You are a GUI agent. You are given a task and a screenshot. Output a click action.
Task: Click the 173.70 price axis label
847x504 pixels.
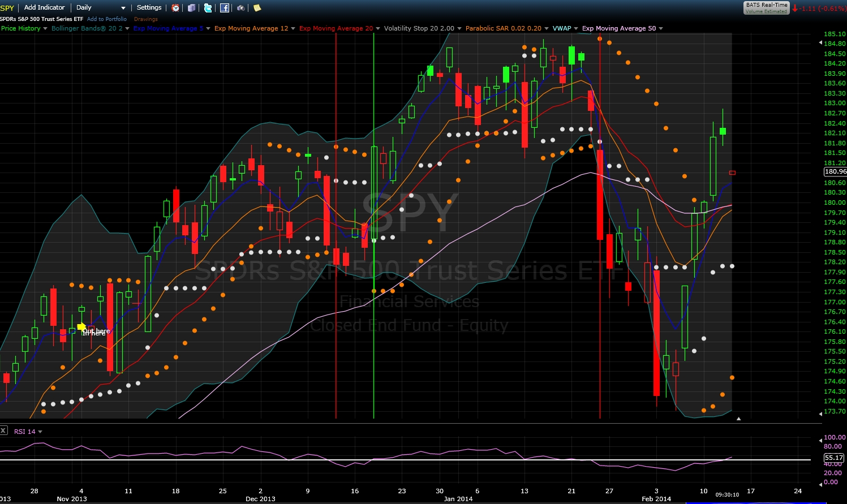tap(835, 411)
